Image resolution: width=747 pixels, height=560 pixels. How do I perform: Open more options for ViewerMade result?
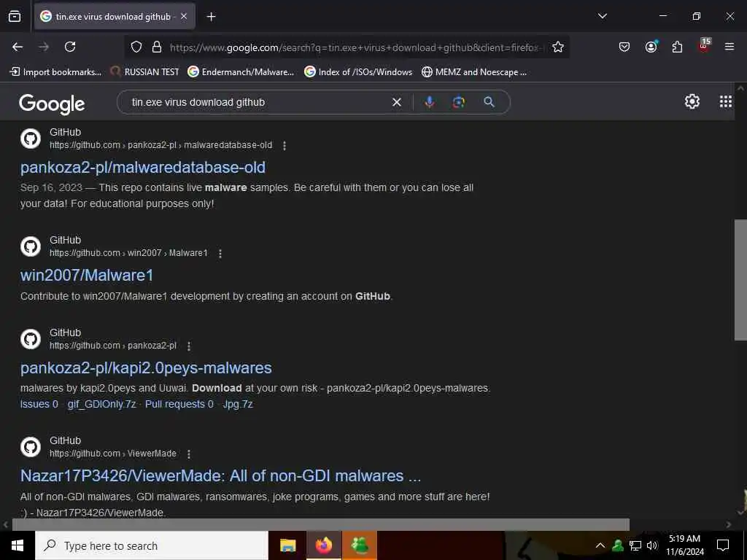(x=189, y=454)
